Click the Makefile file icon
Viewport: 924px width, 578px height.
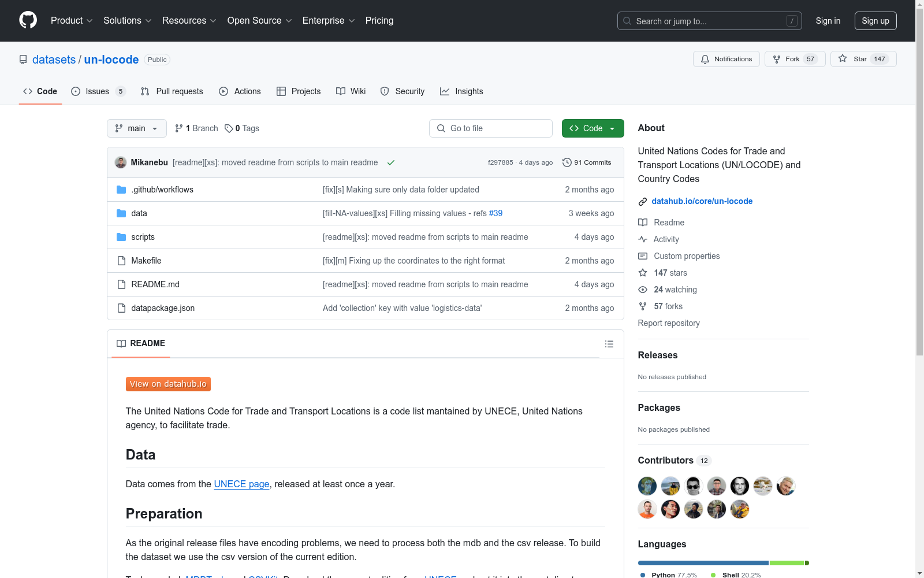click(121, 261)
